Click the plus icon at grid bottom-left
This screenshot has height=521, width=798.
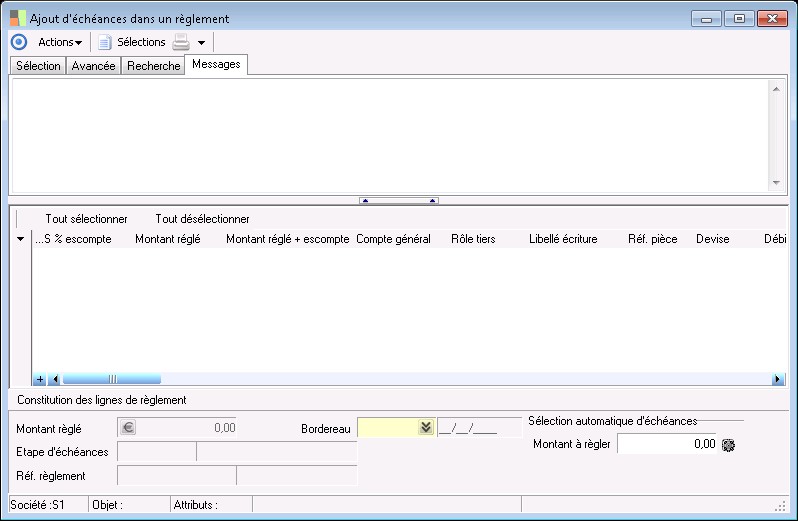(x=40, y=379)
